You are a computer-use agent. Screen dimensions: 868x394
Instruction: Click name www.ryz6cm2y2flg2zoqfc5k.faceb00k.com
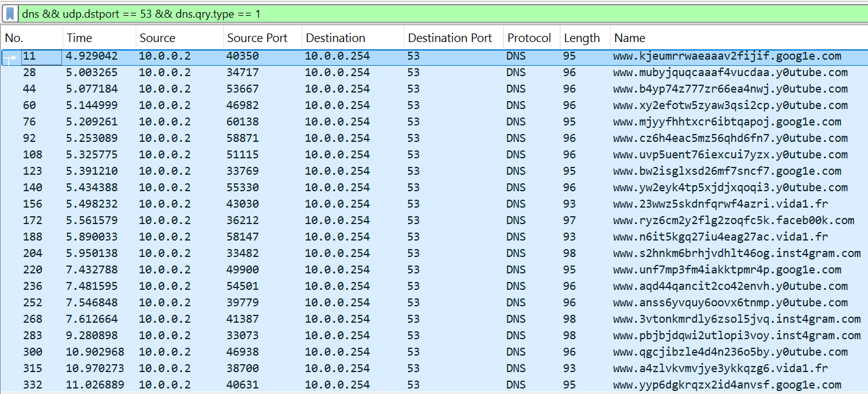(734, 220)
